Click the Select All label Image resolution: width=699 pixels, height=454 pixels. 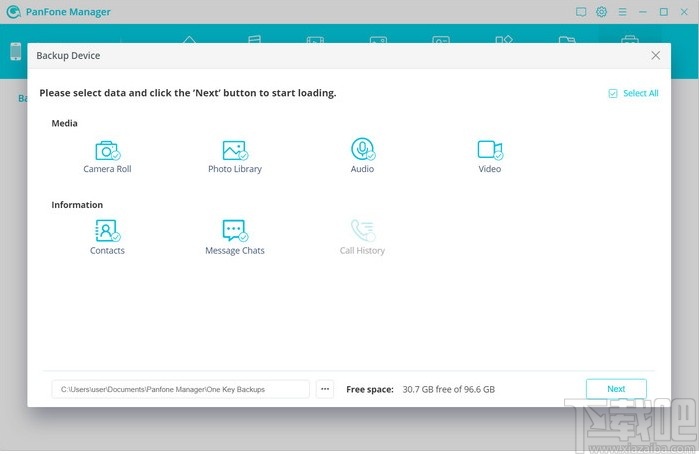[x=641, y=93]
